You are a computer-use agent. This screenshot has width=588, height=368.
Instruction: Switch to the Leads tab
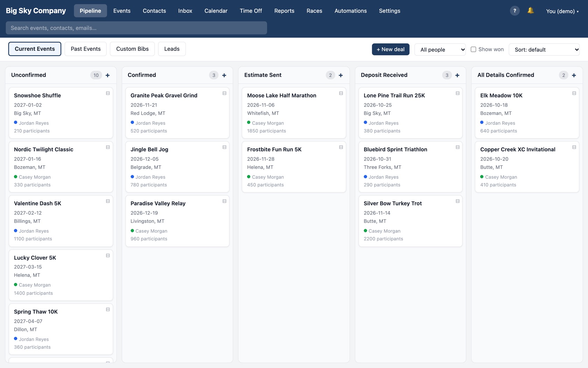point(172,49)
